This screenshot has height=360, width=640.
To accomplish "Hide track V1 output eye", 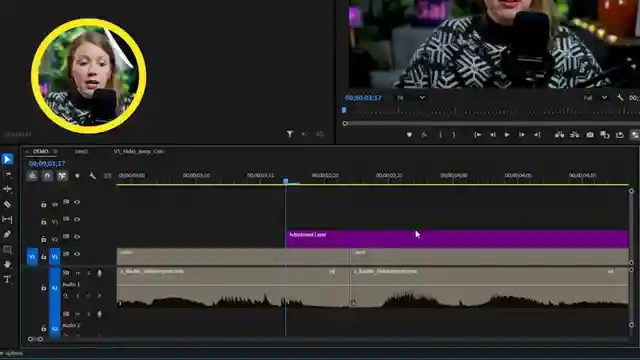I will pyautogui.click(x=77, y=254).
